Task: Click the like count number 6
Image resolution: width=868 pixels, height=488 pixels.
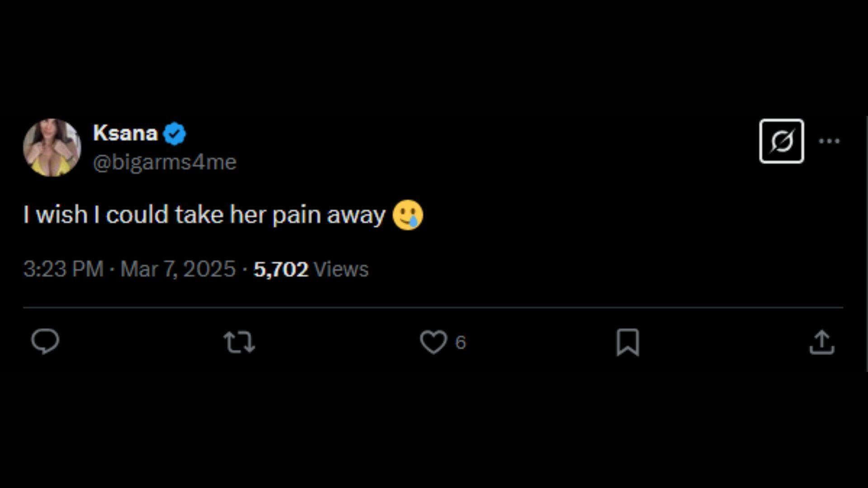Action: tap(460, 343)
